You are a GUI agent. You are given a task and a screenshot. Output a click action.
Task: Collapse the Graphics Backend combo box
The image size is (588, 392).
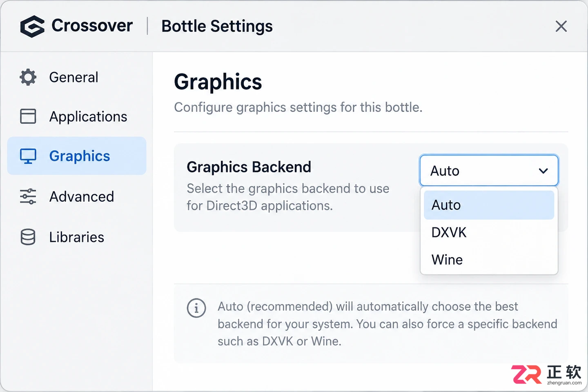tap(489, 171)
